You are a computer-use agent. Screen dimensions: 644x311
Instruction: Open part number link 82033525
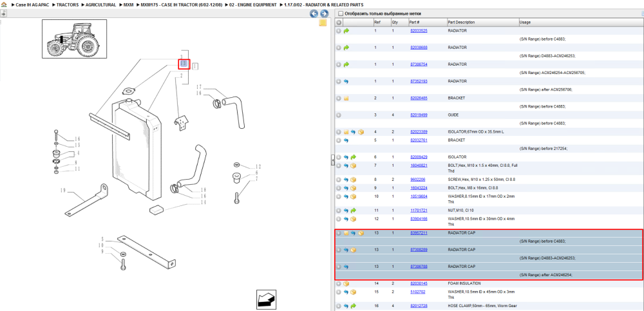[x=419, y=31]
